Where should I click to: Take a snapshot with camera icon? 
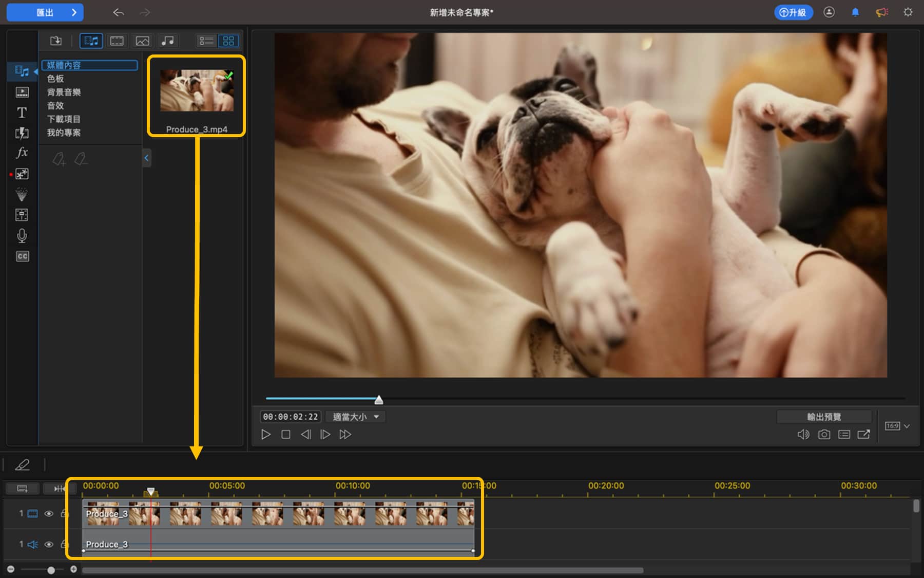[824, 435]
